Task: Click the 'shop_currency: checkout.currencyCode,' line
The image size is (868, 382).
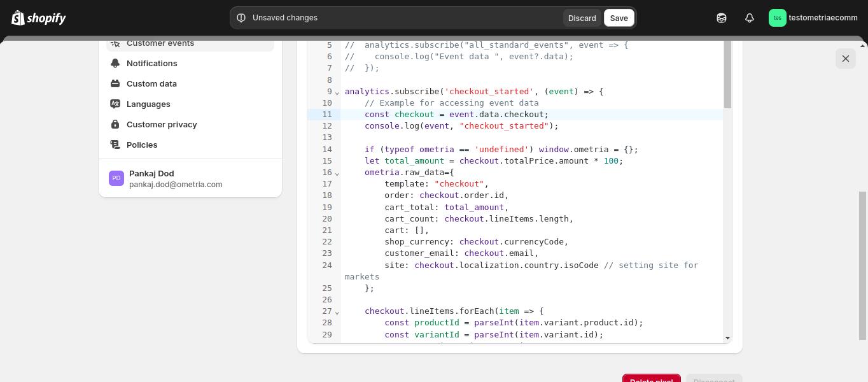Action: (477, 242)
